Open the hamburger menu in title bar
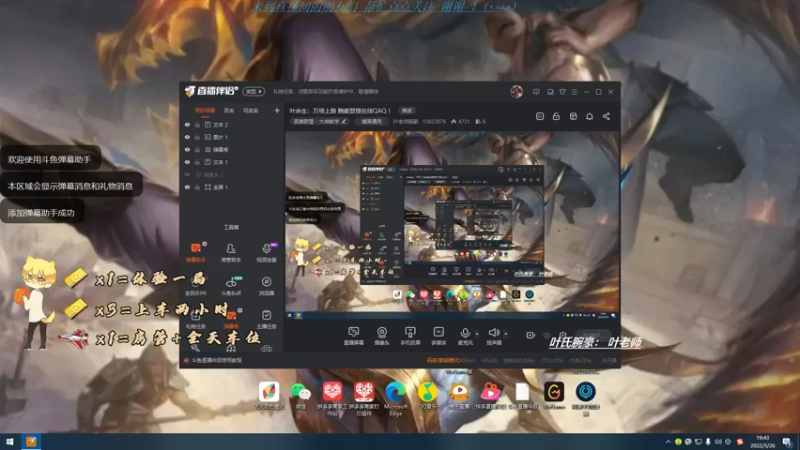Screen dimensions: 800x450 (574, 92)
